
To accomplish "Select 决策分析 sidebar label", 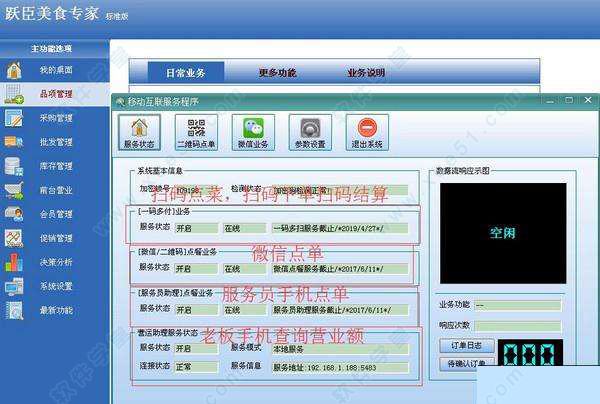I will (56, 262).
